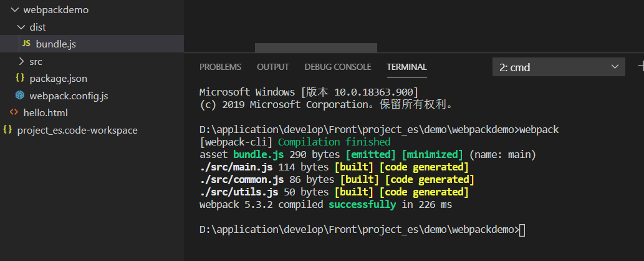Click '[webpack-cli]' text in terminal
The height and width of the screenshot is (261, 644).
click(236, 142)
